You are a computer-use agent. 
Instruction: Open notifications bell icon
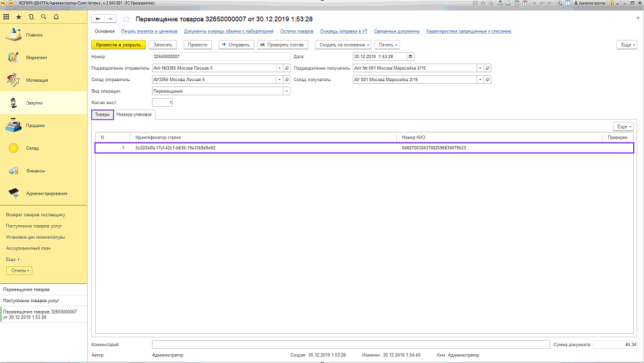55,16
